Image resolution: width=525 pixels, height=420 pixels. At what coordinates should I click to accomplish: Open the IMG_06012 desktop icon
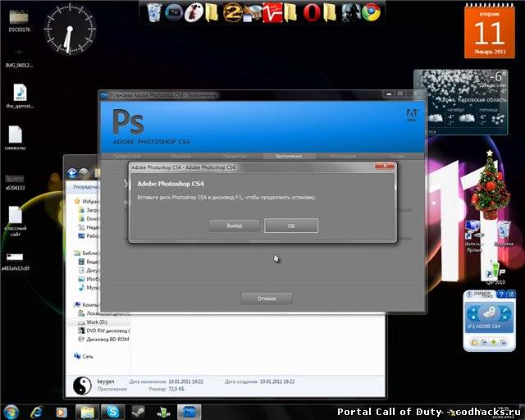point(19,58)
